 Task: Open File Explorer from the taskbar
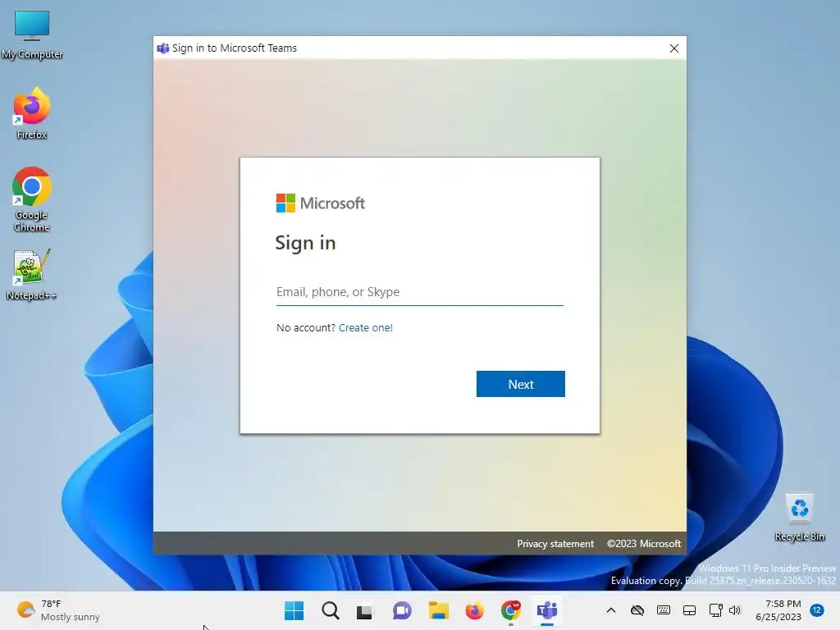coord(438,610)
